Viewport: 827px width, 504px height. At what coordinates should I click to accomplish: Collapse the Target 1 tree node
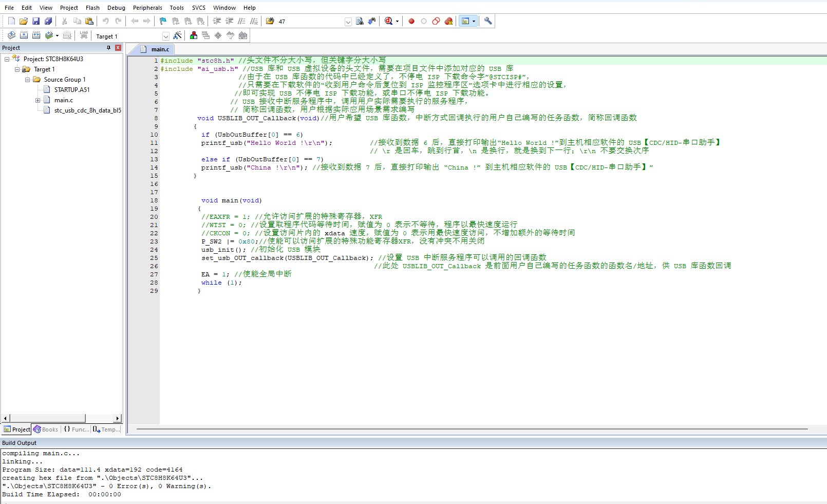click(x=17, y=69)
